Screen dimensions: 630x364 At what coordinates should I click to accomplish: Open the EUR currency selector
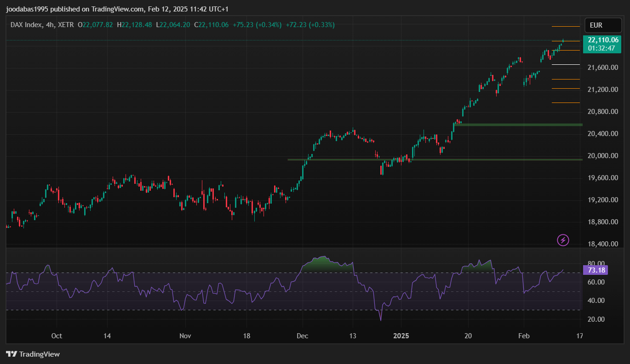click(596, 25)
